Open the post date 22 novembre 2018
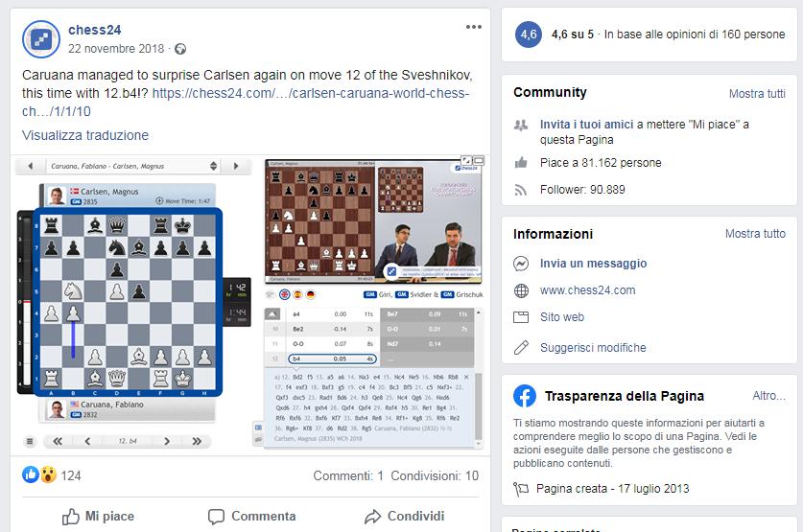The image size is (803, 532). (116, 49)
